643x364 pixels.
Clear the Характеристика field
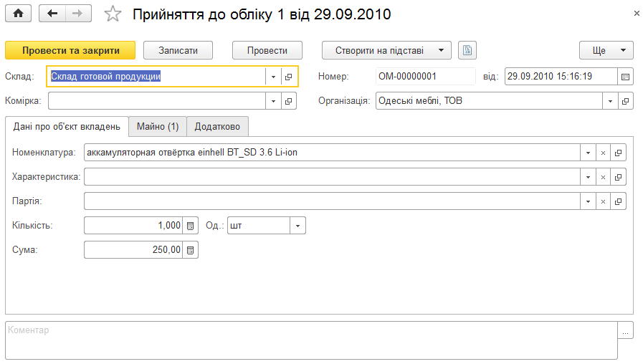pos(603,177)
